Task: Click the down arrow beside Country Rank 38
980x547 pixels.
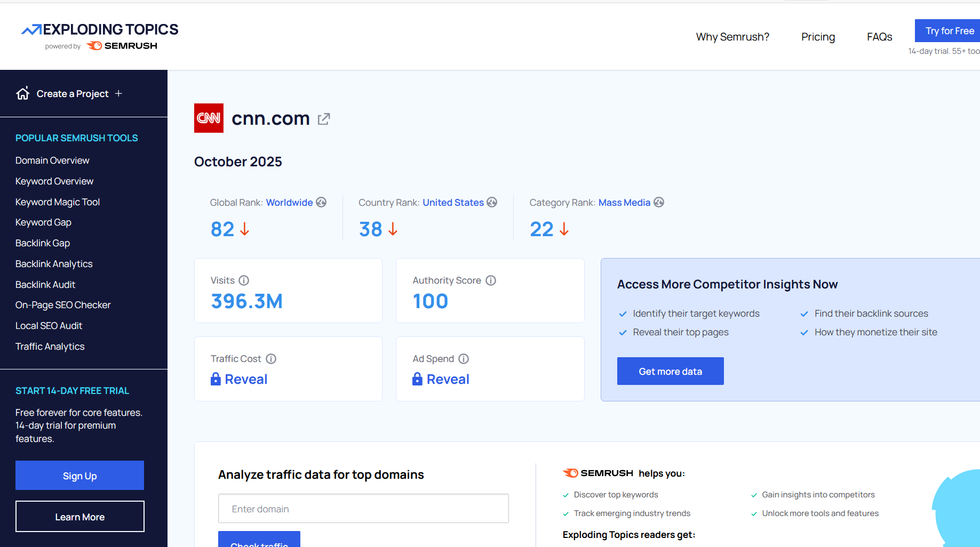Action: click(393, 229)
